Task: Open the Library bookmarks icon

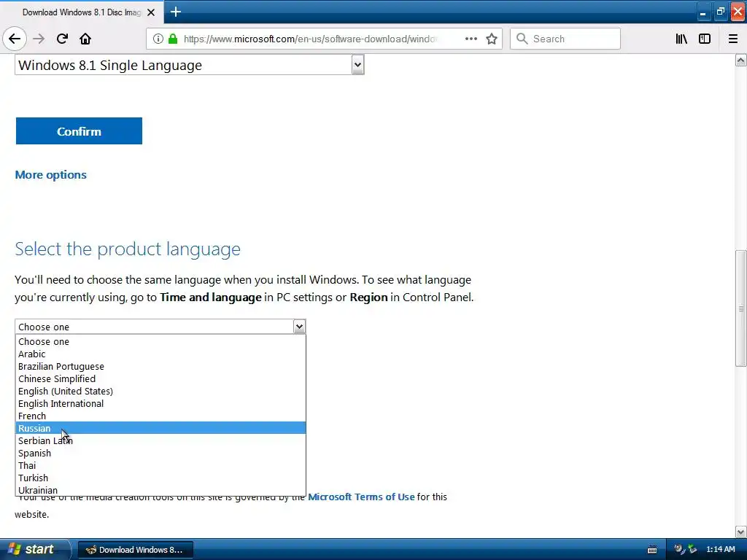Action: click(681, 39)
